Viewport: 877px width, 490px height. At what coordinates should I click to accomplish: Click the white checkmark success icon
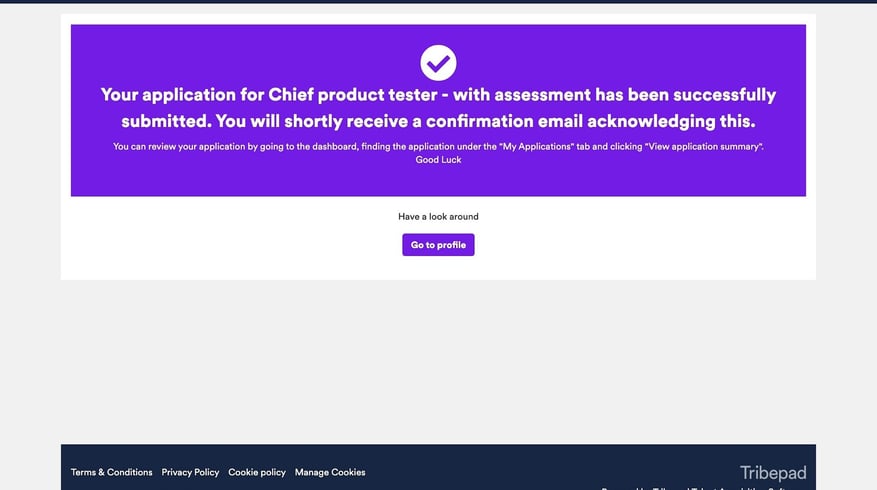(x=438, y=63)
